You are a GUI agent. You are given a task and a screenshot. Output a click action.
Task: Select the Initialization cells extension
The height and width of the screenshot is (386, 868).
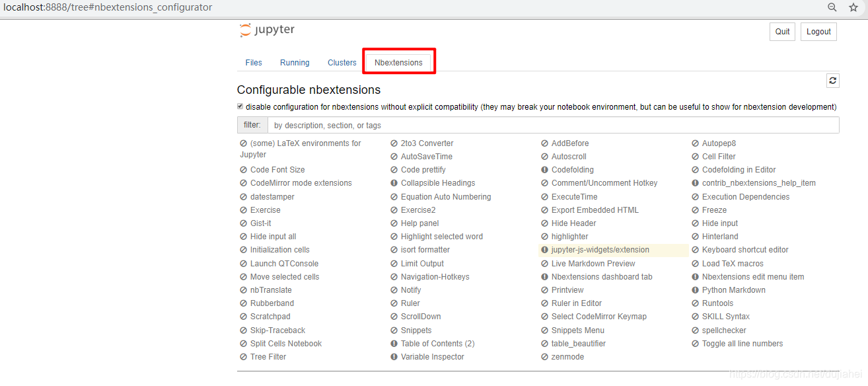279,250
